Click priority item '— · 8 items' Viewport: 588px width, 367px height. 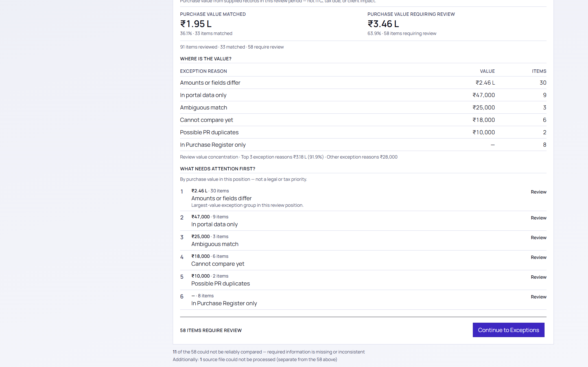tap(202, 296)
